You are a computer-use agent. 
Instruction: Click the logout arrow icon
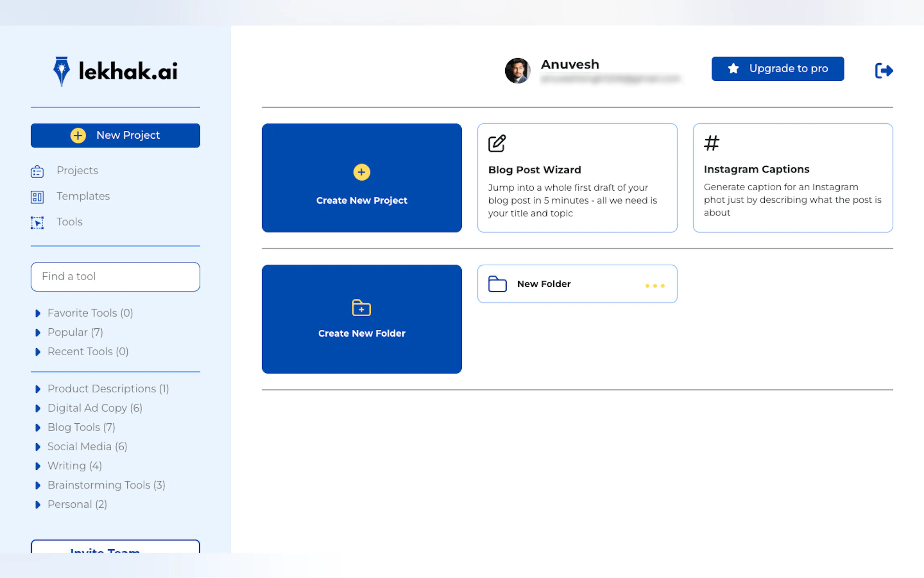click(884, 71)
